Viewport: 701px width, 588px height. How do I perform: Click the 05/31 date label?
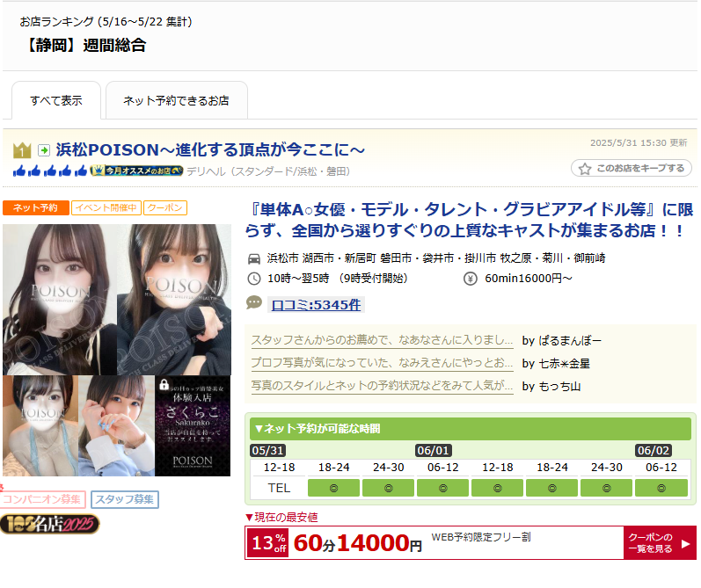267,450
